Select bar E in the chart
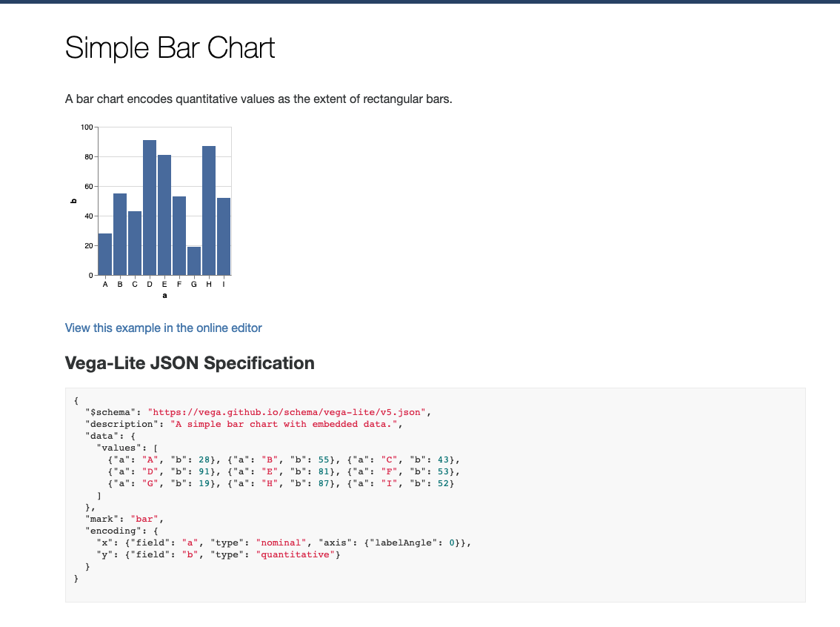This screenshot has width=840, height=627. 164,215
